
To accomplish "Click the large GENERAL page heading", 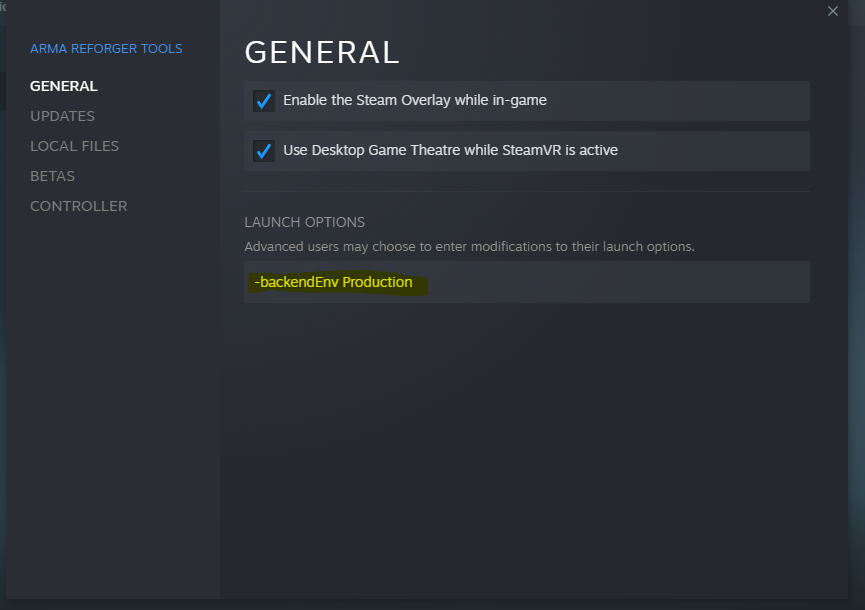I will [x=322, y=52].
